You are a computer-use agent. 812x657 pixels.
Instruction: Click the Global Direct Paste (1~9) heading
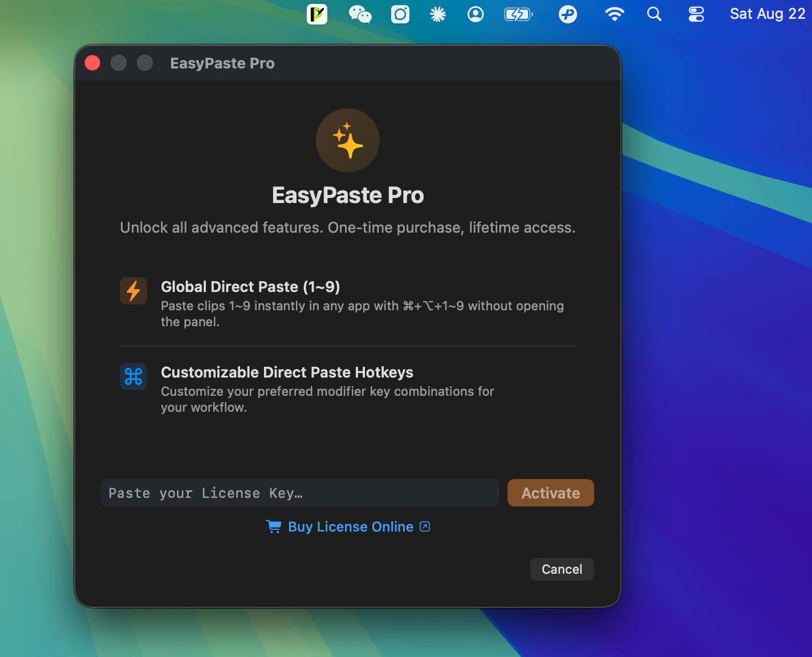[x=250, y=286]
